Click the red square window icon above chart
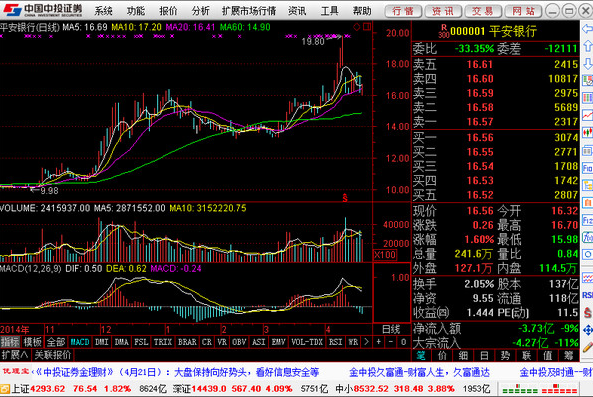This screenshot has width=593, height=397. click(366, 27)
